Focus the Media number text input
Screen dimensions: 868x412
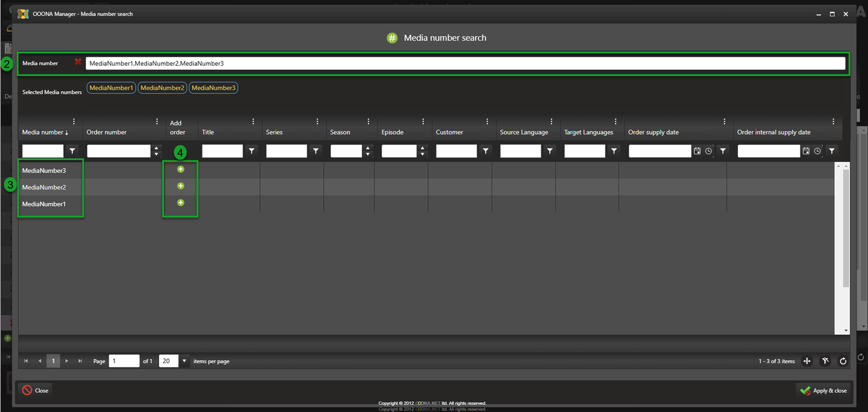pyautogui.click(x=465, y=63)
